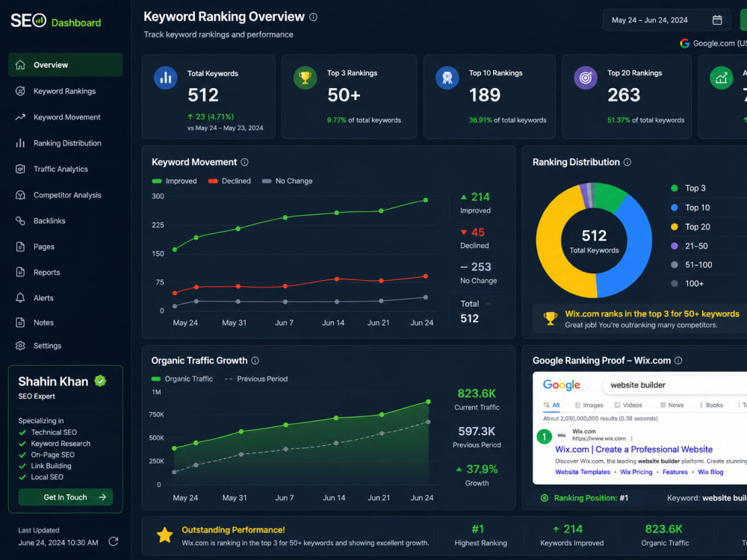Click the Google G logo icon

click(684, 43)
